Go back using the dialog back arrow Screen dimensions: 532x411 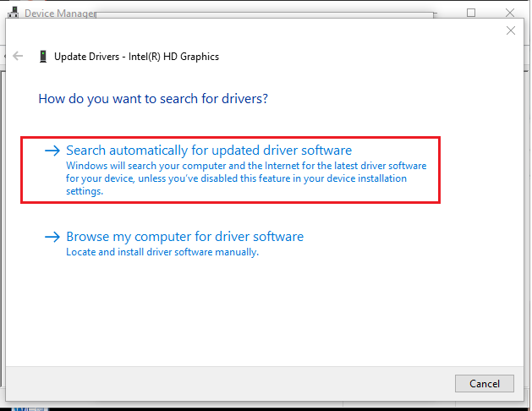point(18,57)
